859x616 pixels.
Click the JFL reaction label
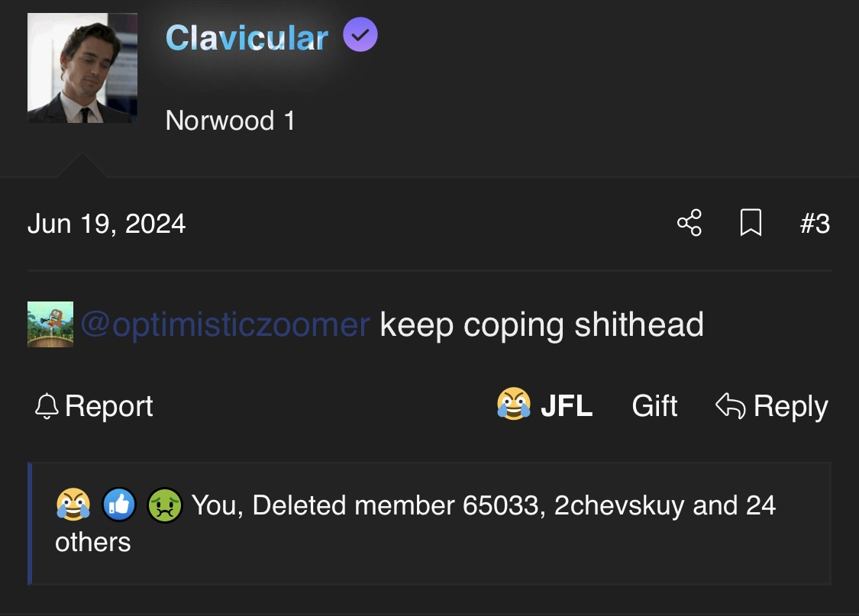pyautogui.click(x=567, y=406)
